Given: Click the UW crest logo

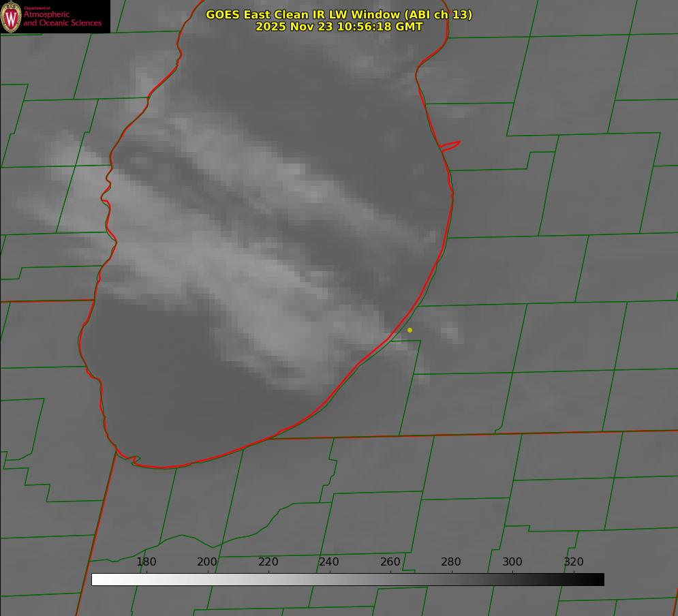Looking at the screenshot, I should 12,16.
